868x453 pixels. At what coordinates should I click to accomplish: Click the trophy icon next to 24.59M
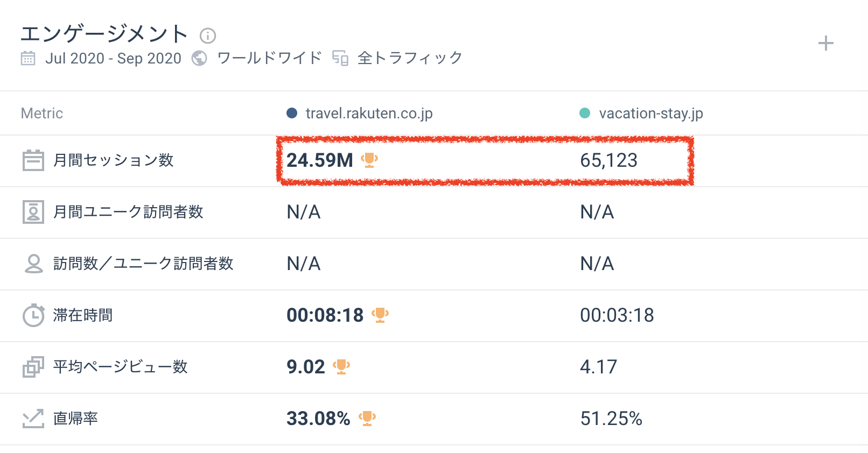click(x=369, y=160)
